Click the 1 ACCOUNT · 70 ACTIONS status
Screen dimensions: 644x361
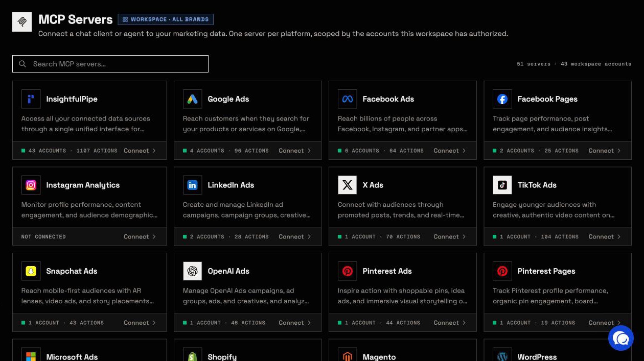tap(379, 237)
